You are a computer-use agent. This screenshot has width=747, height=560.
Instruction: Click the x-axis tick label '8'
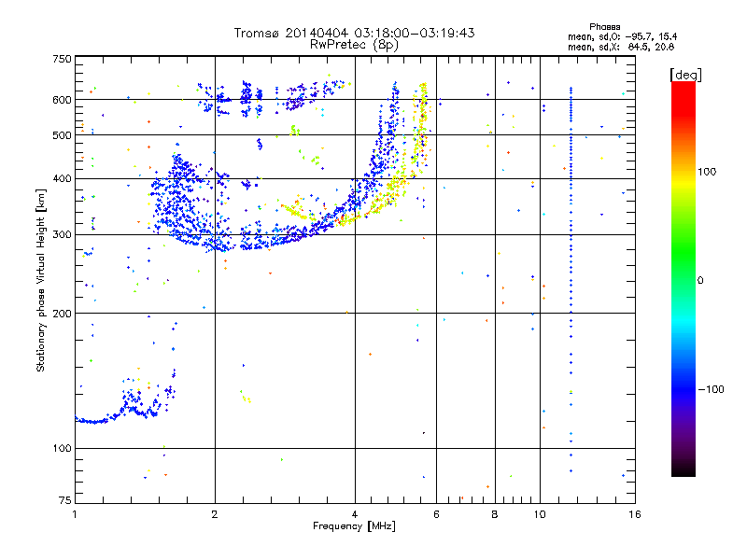point(495,514)
